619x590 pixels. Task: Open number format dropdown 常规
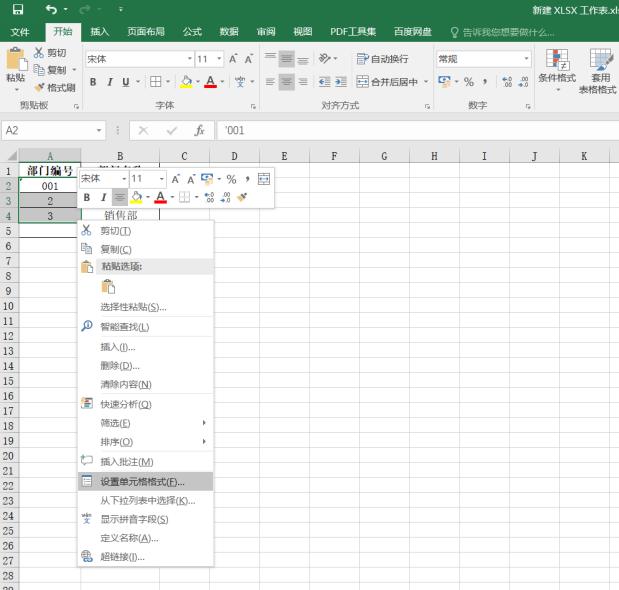pos(526,59)
